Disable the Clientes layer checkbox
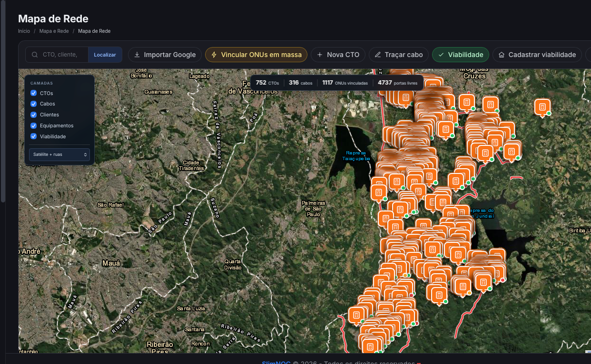This screenshot has height=364, width=591. click(x=34, y=115)
